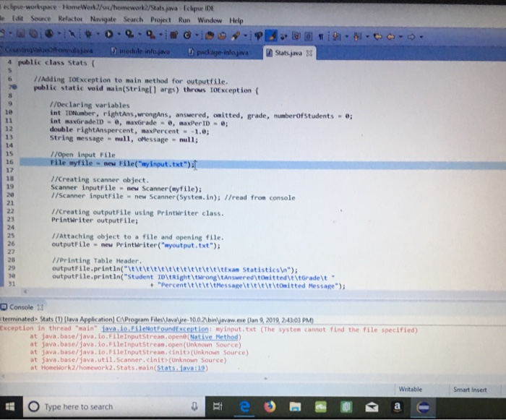
Task: Close the Stats.java tab
Action: click(x=309, y=53)
